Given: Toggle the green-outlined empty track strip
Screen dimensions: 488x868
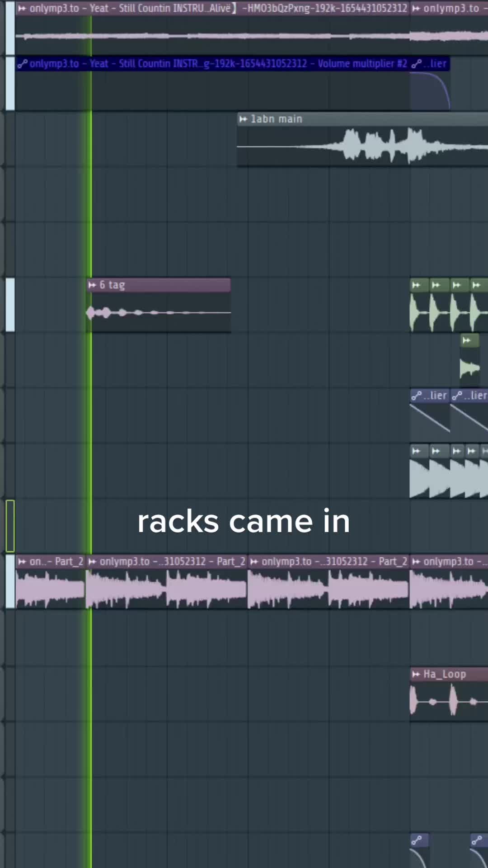Looking at the screenshot, I should 10,526.
